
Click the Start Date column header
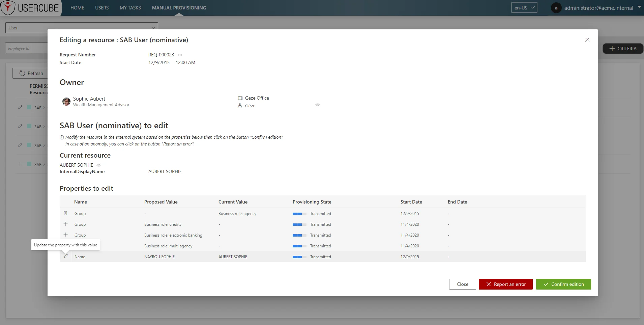point(411,202)
